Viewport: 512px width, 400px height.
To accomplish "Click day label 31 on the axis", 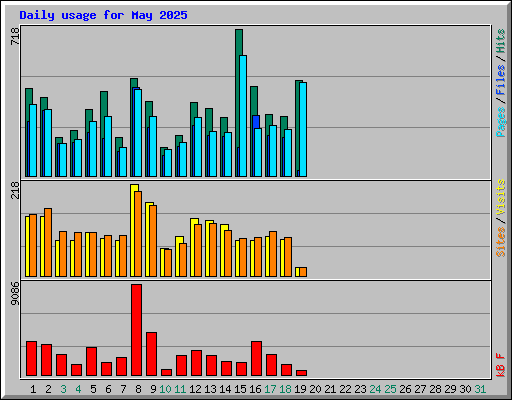I will tap(480, 389).
